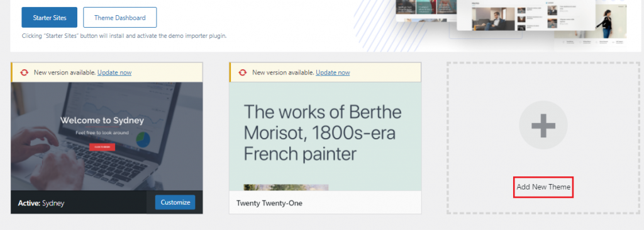Click the large plus icon to add theme
The height and width of the screenshot is (230, 644).
point(543,125)
